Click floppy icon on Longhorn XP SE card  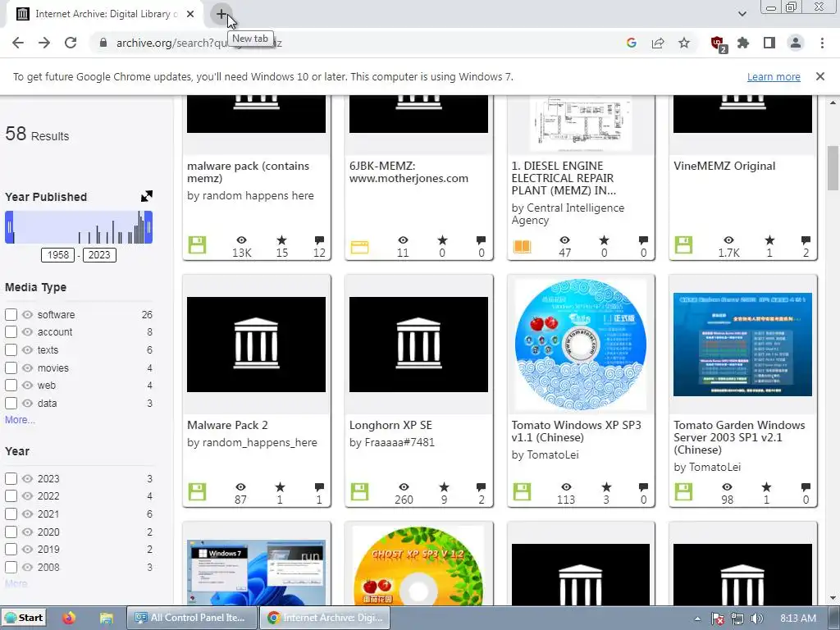click(359, 492)
